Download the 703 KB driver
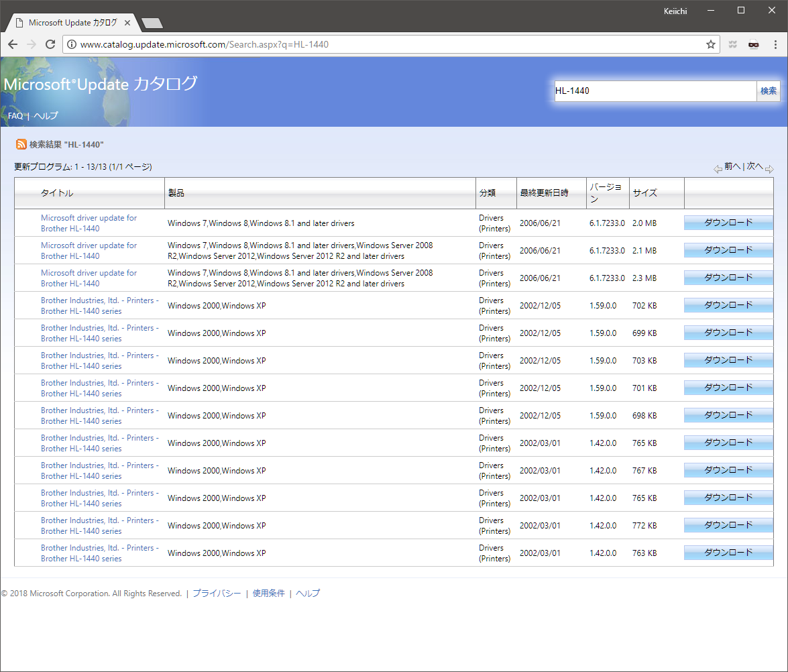 [x=728, y=360]
